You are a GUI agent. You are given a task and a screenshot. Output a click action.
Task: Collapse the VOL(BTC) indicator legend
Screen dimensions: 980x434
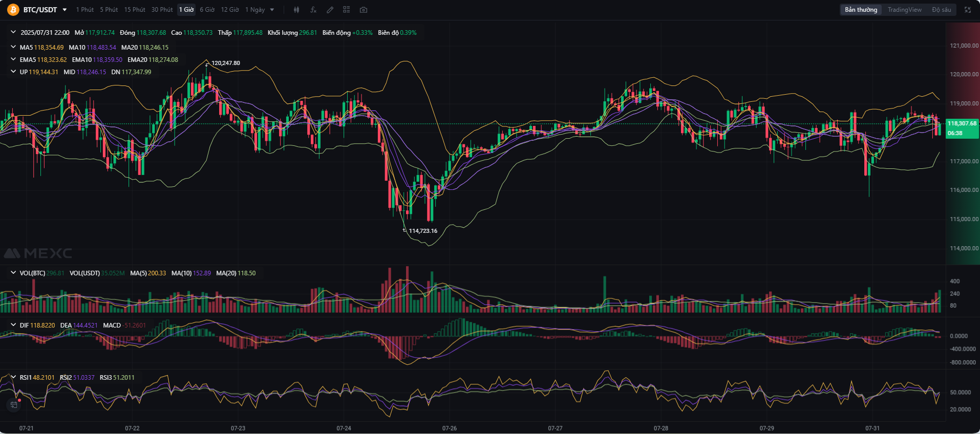click(13, 273)
